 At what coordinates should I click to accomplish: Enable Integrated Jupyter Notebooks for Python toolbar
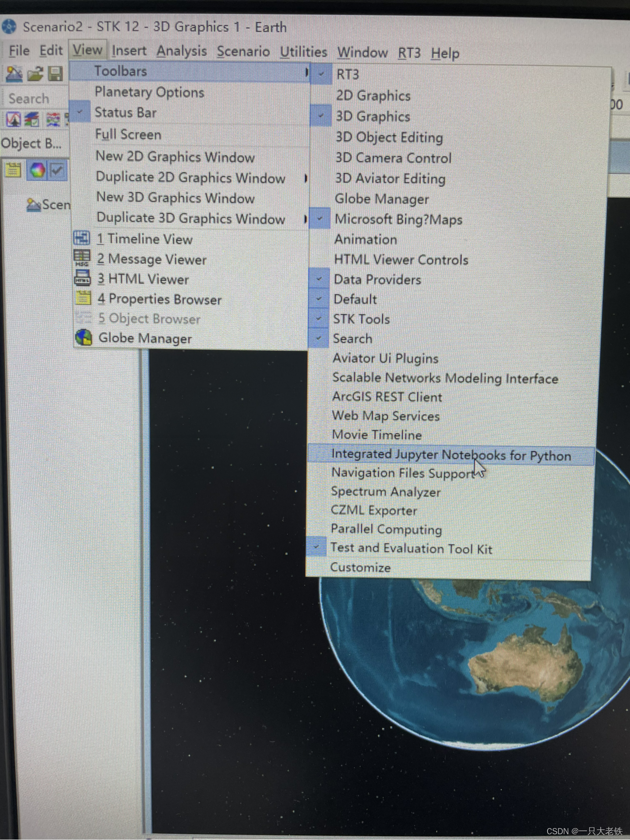click(x=451, y=455)
